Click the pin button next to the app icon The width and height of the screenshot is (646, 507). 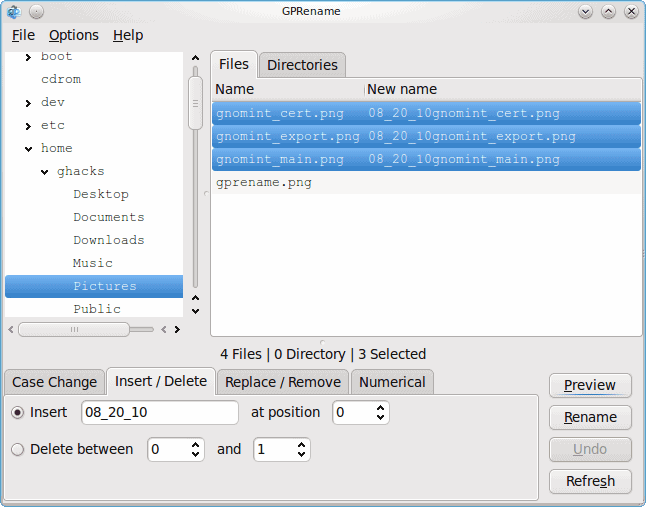(36, 11)
